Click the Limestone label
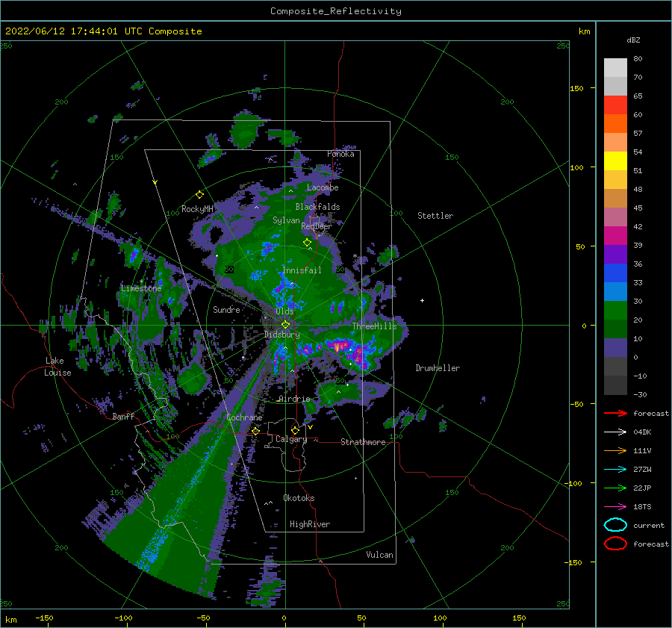 pos(141,288)
